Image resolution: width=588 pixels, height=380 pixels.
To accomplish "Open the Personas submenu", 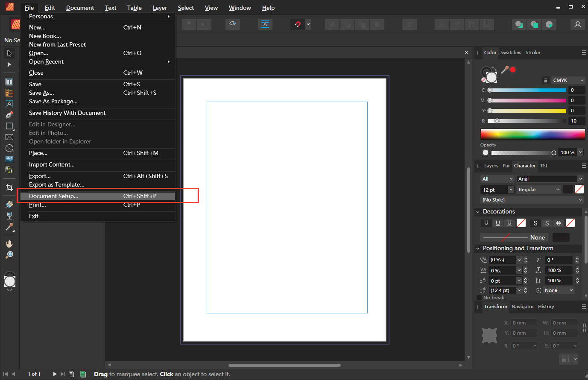I will coord(98,16).
